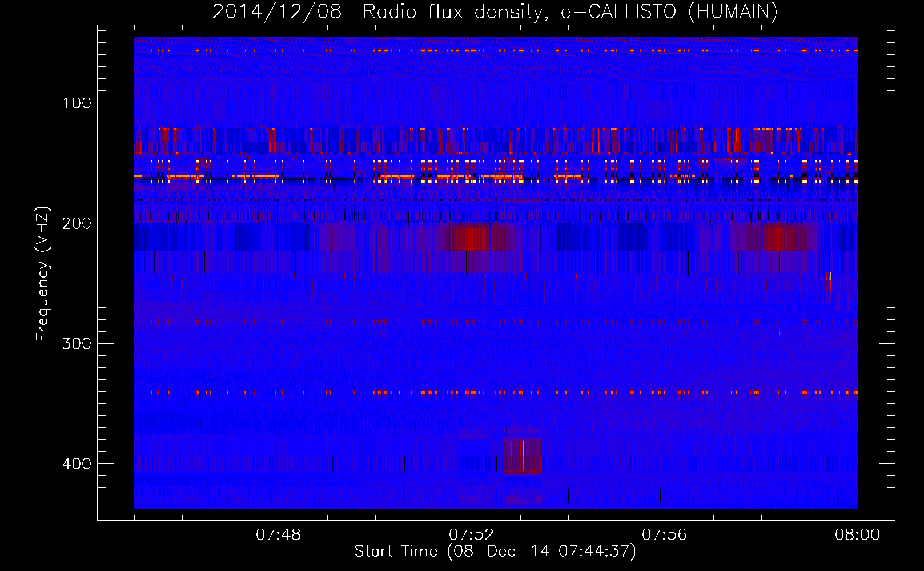Image resolution: width=924 pixels, height=571 pixels.
Task: Click the 'Frequency (MHZ)' axis label
Action: point(43,274)
